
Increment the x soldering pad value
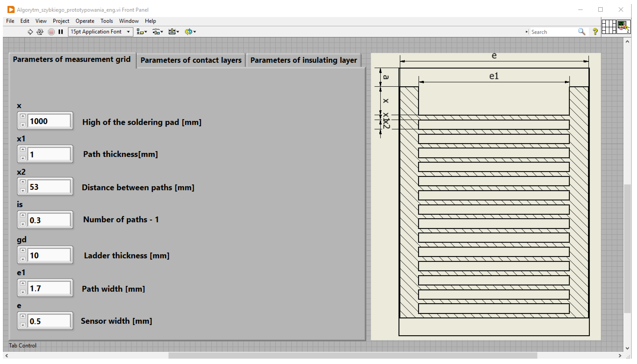pos(23,116)
